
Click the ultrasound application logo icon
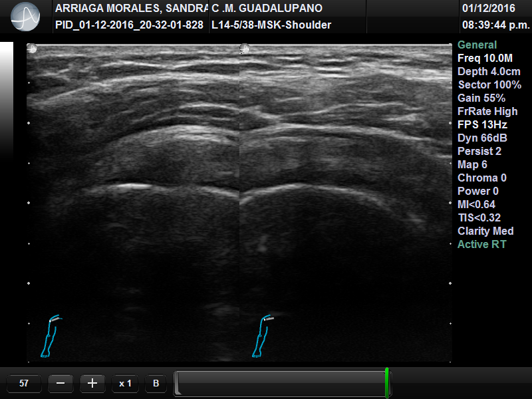pyautogui.click(x=25, y=16)
